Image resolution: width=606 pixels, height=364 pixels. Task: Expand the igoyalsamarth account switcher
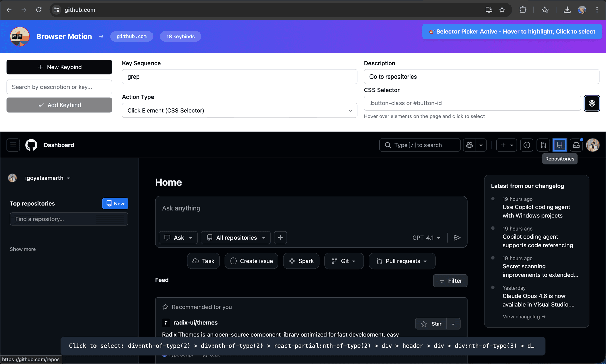coord(47,178)
